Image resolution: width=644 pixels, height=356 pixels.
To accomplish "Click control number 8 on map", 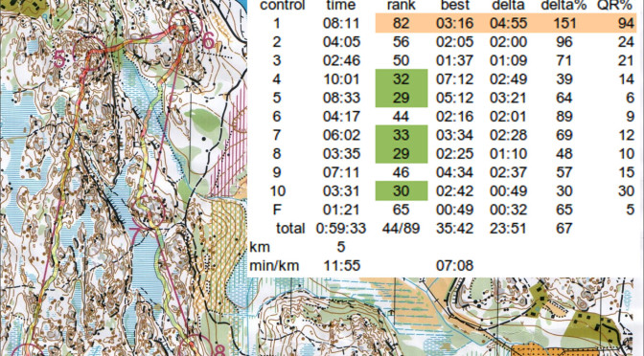I will click(219, 350).
